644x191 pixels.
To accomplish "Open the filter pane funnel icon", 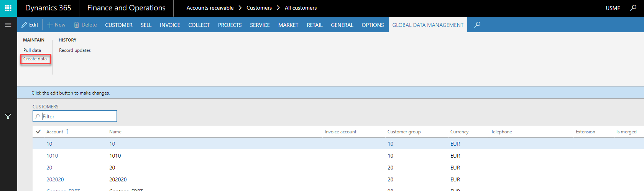I will click(x=8, y=116).
